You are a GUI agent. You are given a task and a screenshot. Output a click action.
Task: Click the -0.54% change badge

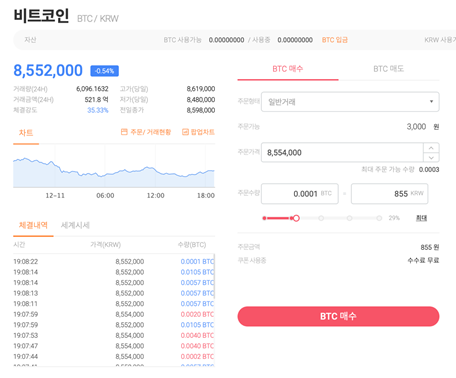(104, 71)
